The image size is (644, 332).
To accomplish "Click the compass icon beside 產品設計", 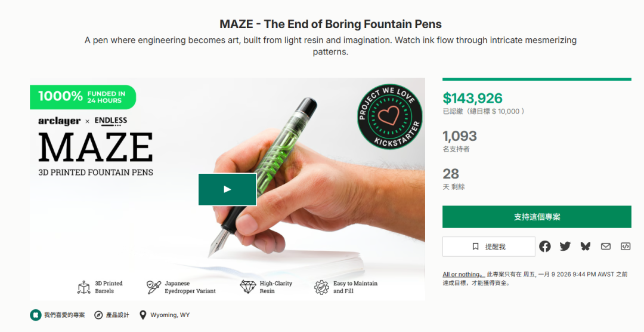I will (98, 315).
